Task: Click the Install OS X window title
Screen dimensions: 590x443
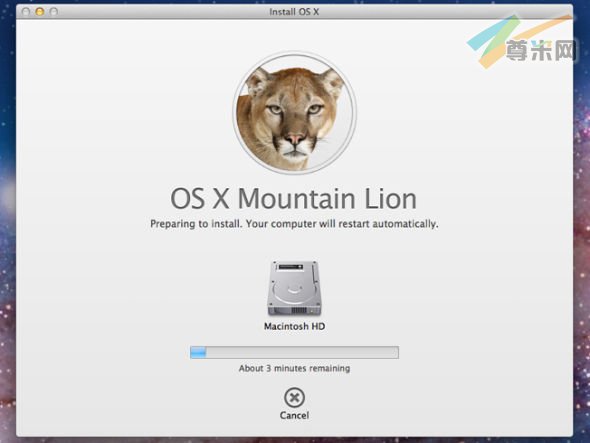Action: (294, 12)
